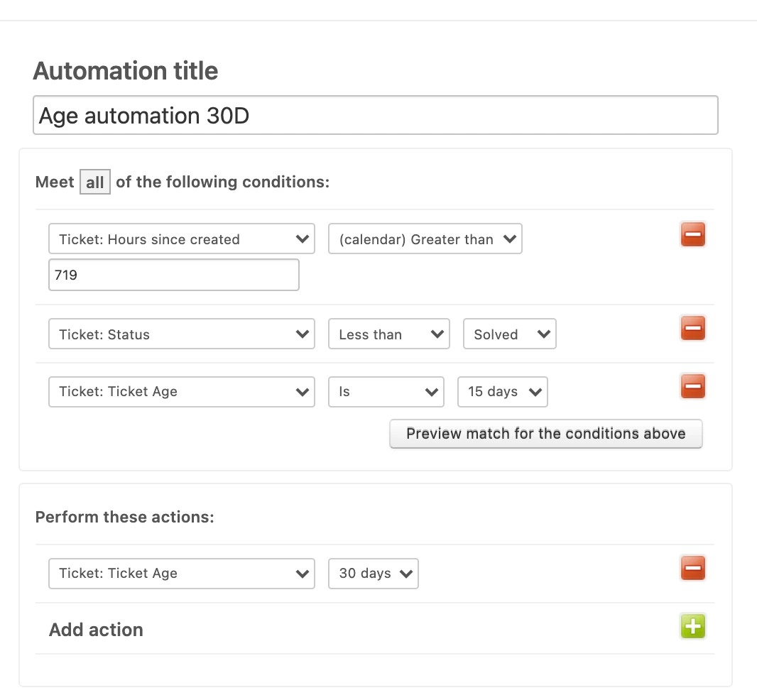Screen dimensions: 757x700
Task: Expand the Ticket: Ticket Age condition dropdown
Action: [181, 392]
